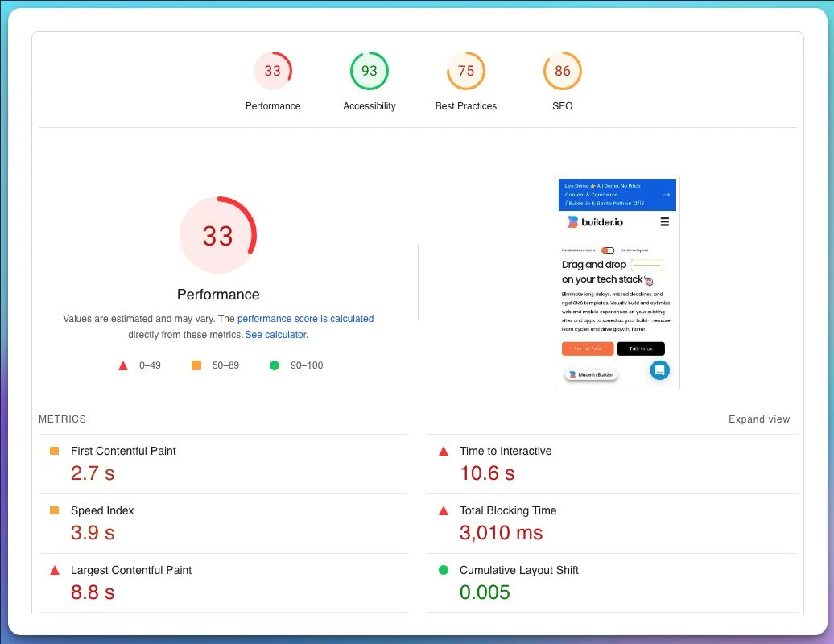Open the Best Practices category label

tap(466, 105)
